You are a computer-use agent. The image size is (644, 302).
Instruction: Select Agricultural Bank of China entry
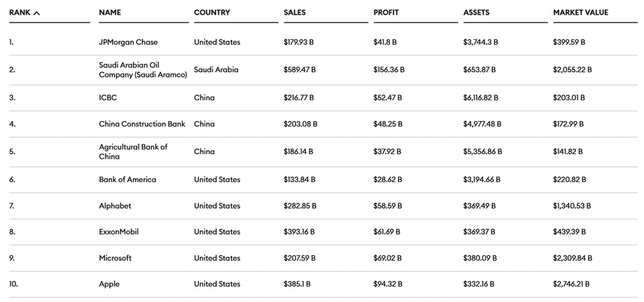tap(133, 151)
